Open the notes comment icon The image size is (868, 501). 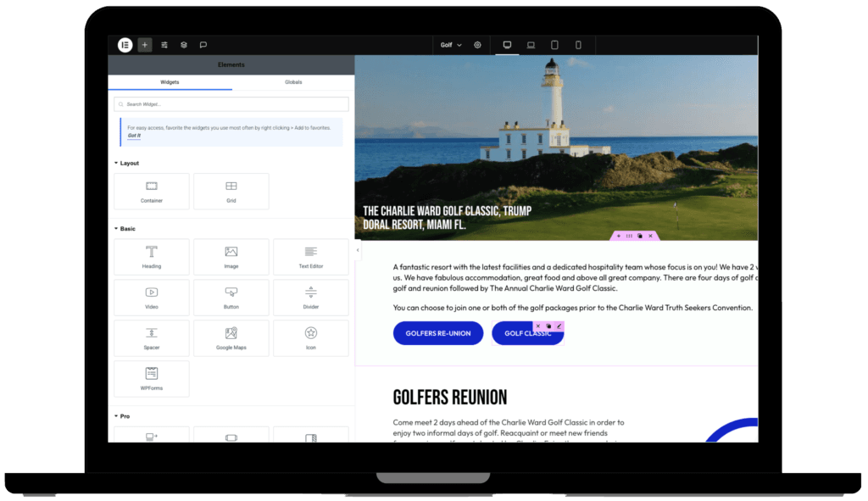(x=203, y=45)
